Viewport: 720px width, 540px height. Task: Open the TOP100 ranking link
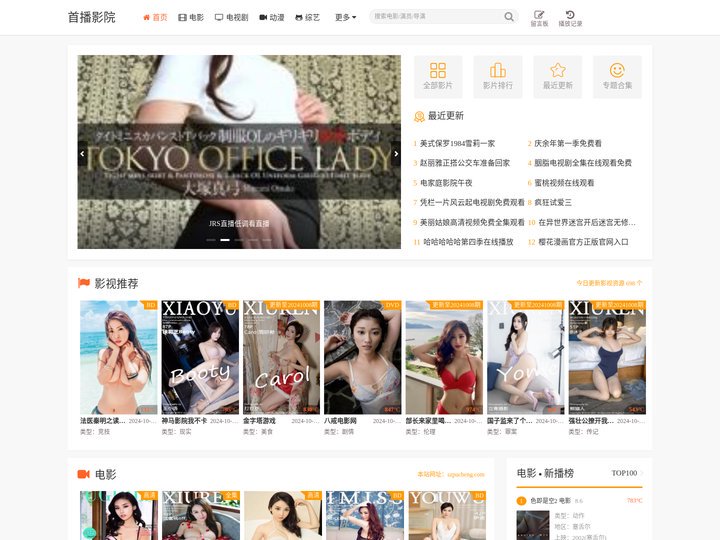click(624, 473)
